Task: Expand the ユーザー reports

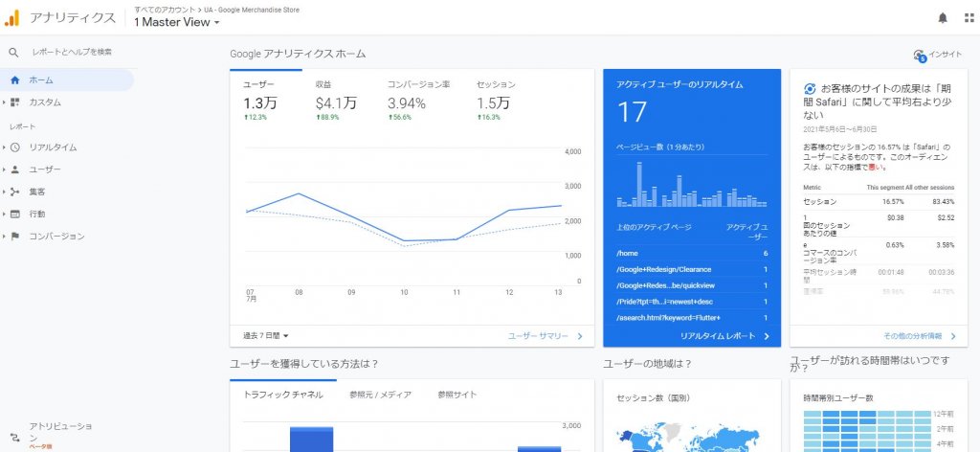Action: 5,169
